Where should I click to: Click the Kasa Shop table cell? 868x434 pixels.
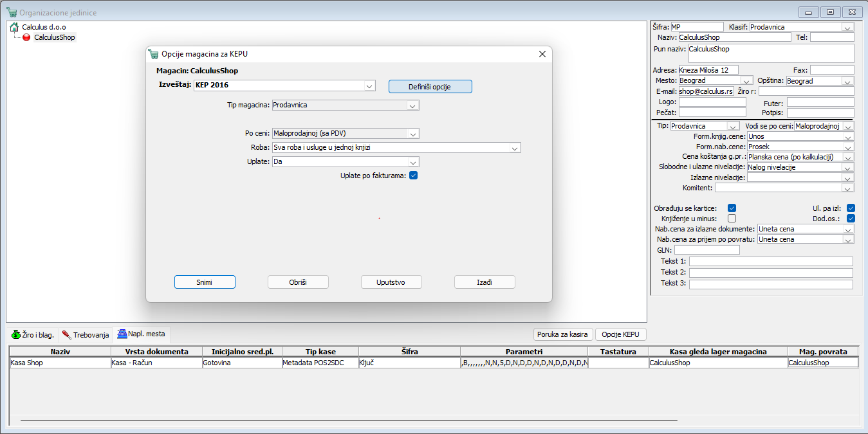point(60,363)
